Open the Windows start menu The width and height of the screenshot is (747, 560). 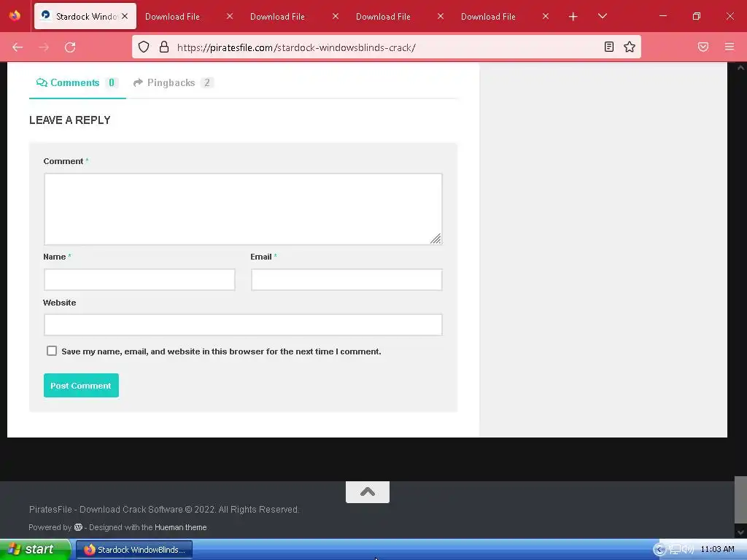point(35,550)
